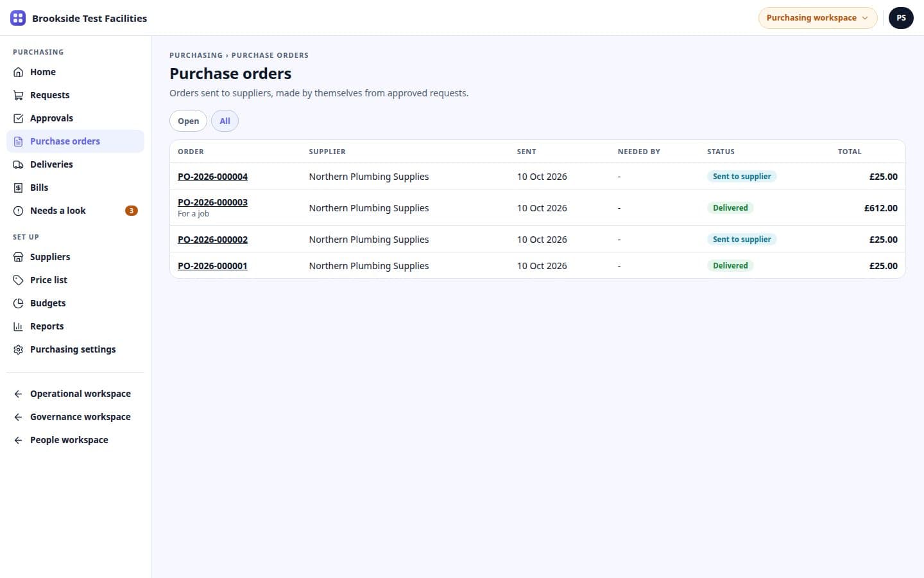Click the Delivered status for PO-2026-000003
This screenshot has height=578, width=924.
730,208
